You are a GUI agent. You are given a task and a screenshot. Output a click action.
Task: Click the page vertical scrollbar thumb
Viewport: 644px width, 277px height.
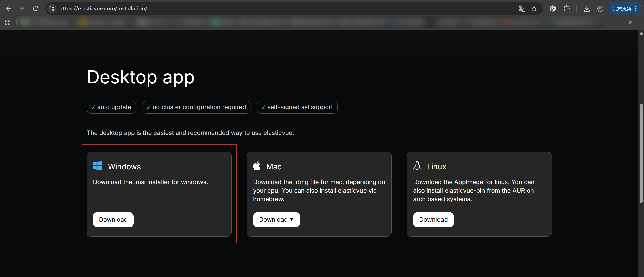point(641,153)
